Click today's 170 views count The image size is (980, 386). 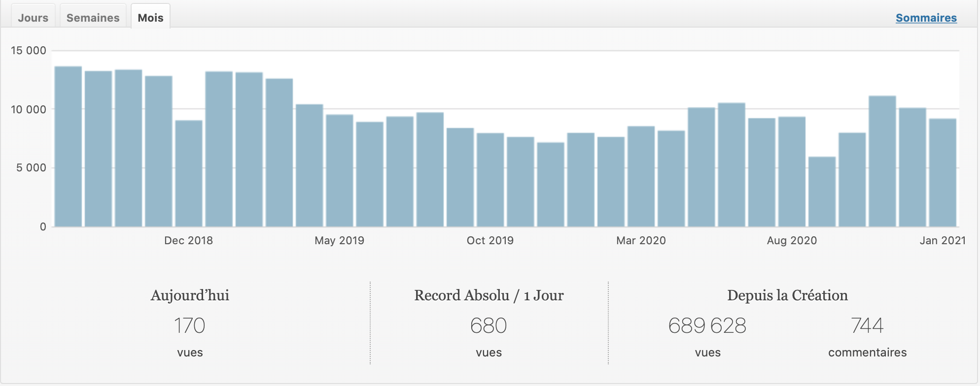[x=190, y=325]
